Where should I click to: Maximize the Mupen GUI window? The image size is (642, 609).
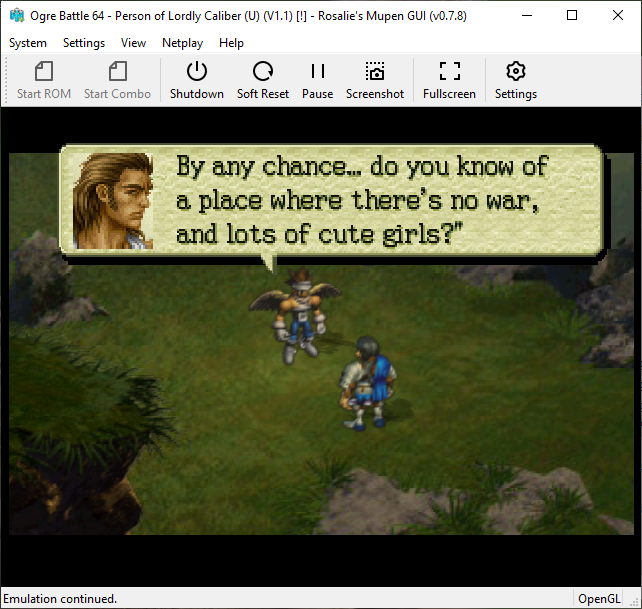pyautogui.click(x=572, y=16)
